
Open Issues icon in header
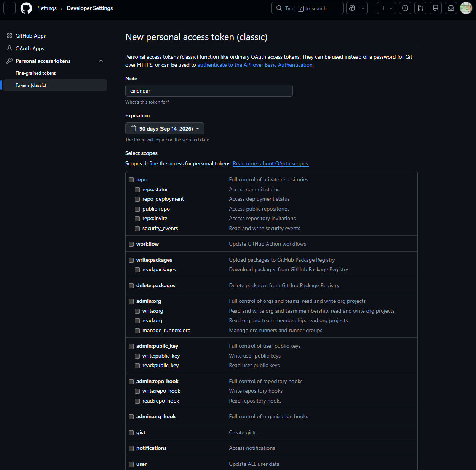tap(405, 8)
